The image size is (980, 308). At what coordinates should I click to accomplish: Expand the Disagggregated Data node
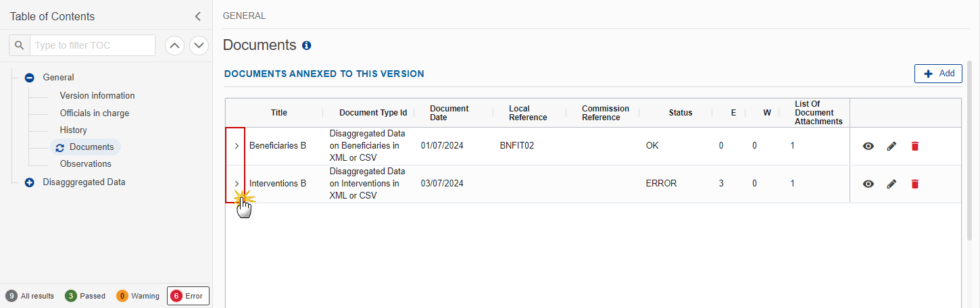[29, 182]
